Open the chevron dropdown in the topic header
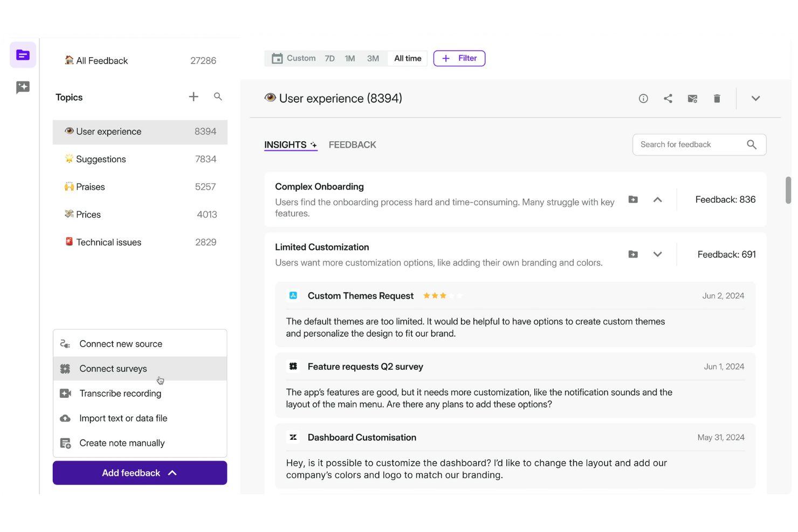798x532 pixels. coord(755,98)
